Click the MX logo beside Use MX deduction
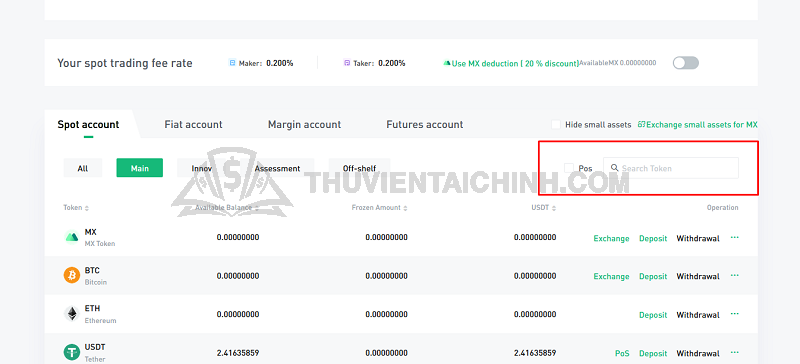 447,63
